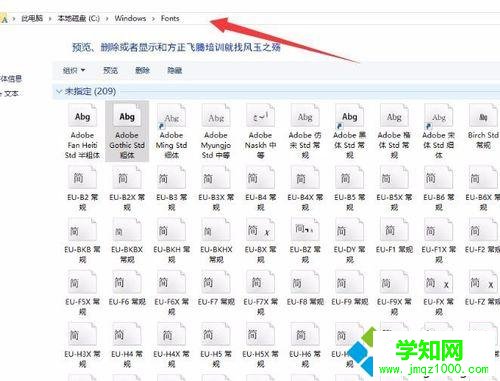Select the Adobe 仿宋 Std font icon
This screenshot has width=500, height=381.
coord(305,116)
